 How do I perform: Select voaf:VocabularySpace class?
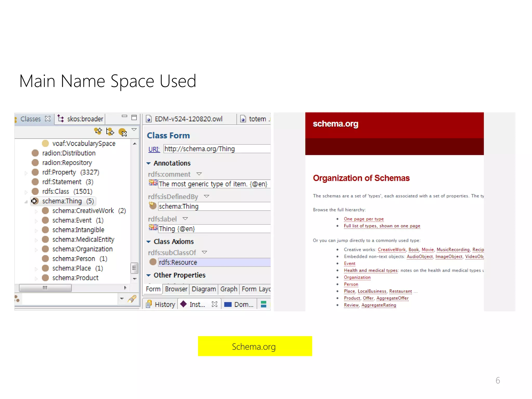tap(84, 143)
